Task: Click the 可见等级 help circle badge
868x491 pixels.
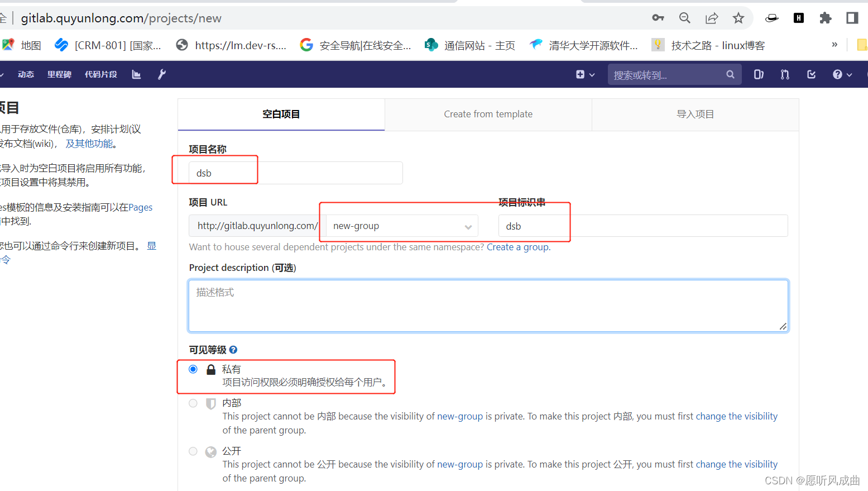Action: pyautogui.click(x=233, y=349)
